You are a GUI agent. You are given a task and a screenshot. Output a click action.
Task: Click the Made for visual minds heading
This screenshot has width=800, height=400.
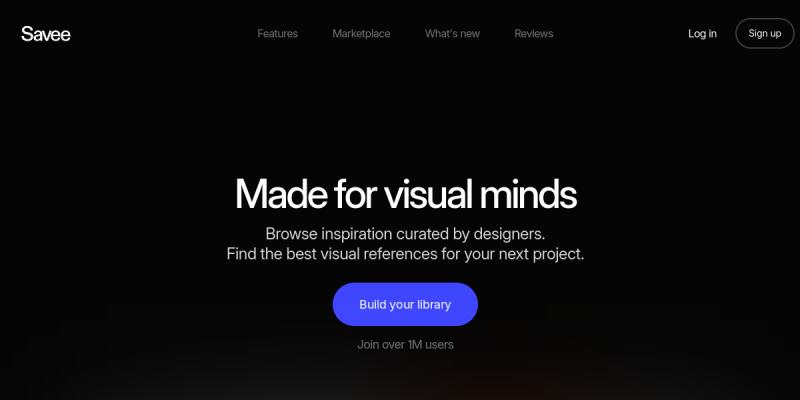(406, 194)
